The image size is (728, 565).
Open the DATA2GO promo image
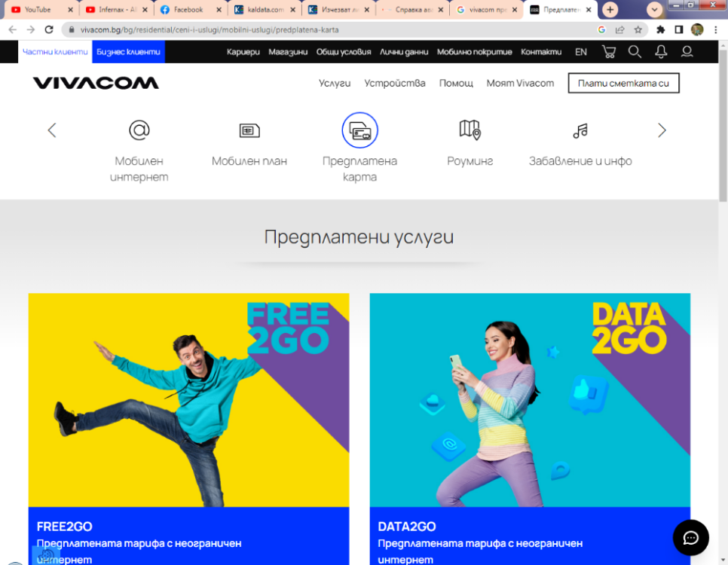pos(530,400)
